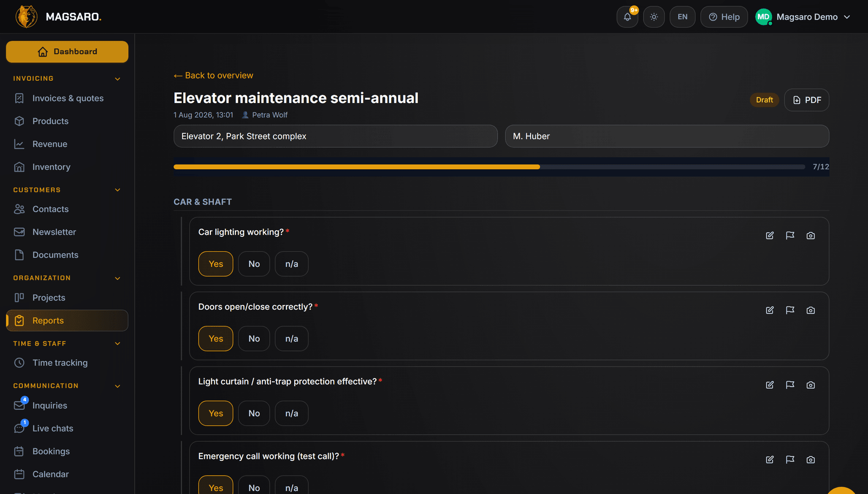The width and height of the screenshot is (868, 494).
Task: Open the notifications bell
Action: click(627, 17)
